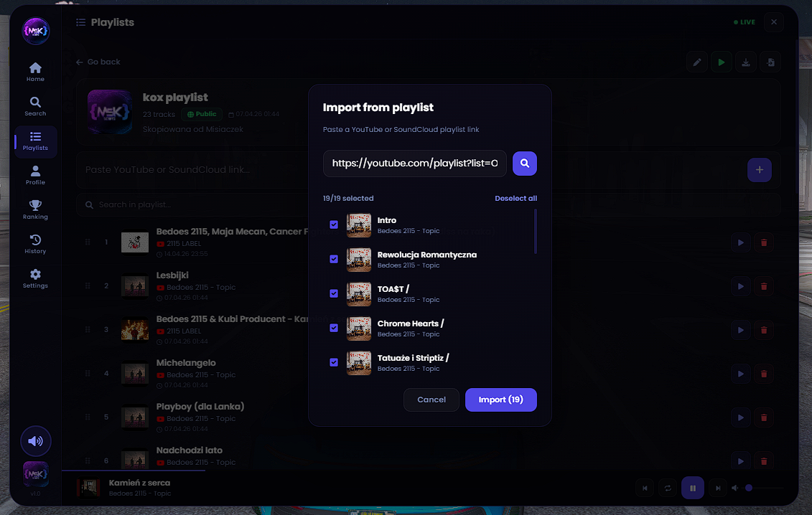Uncheck the Tatuaże i Striptiz checkbox
This screenshot has height=515, width=812.
(334, 362)
